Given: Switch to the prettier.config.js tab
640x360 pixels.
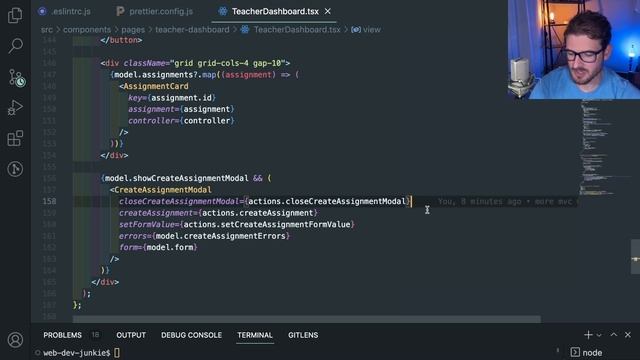Looking at the screenshot, I should 155,11.
